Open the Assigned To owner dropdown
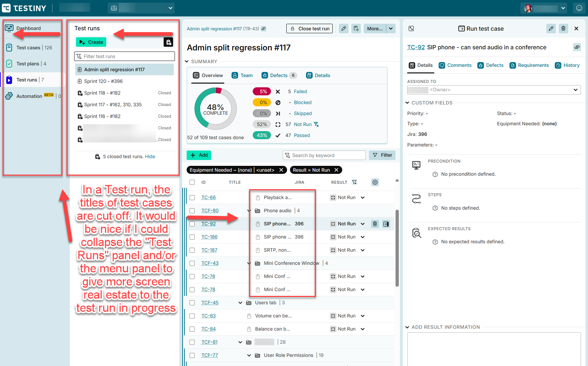 coord(494,90)
